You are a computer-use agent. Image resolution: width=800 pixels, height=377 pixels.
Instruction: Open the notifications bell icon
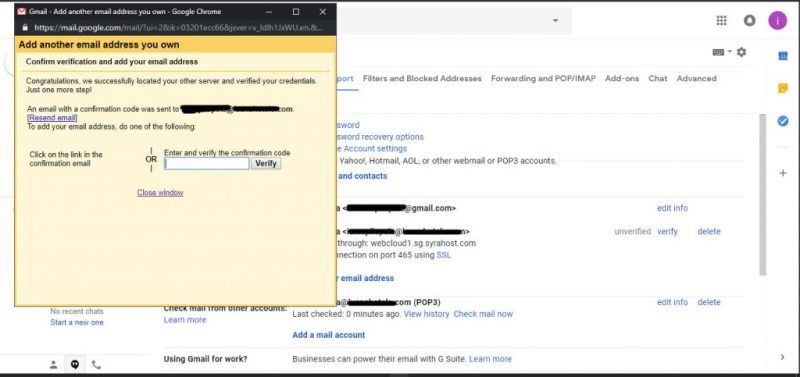(749, 20)
